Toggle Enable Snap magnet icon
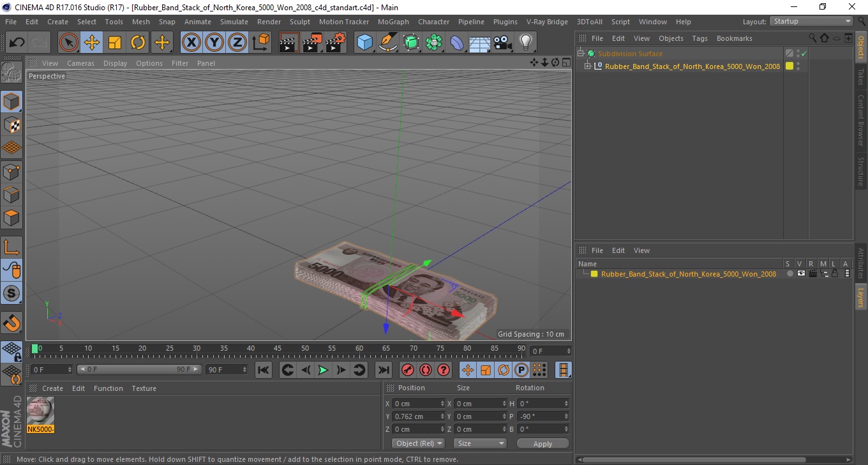868x465 pixels. tap(11, 323)
